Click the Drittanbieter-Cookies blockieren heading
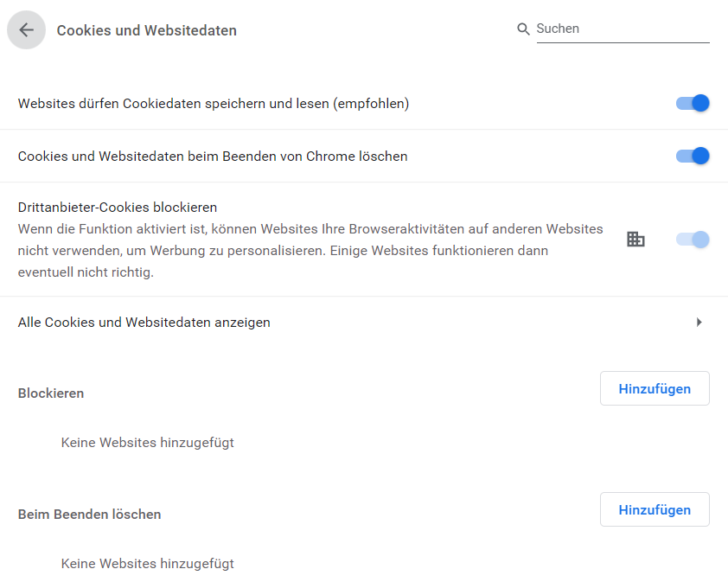Viewport: 728px width, 582px height. [118, 208]
